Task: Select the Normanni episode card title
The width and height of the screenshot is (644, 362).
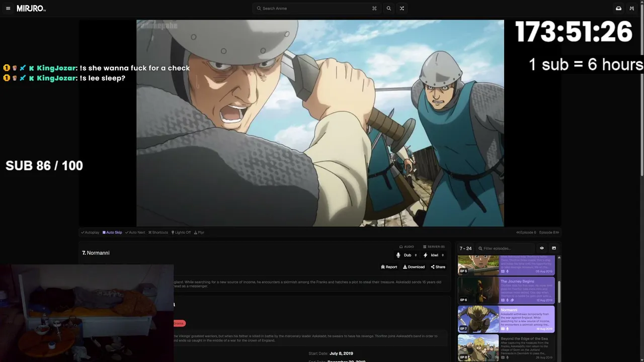Action: click(x=509, y=310)
